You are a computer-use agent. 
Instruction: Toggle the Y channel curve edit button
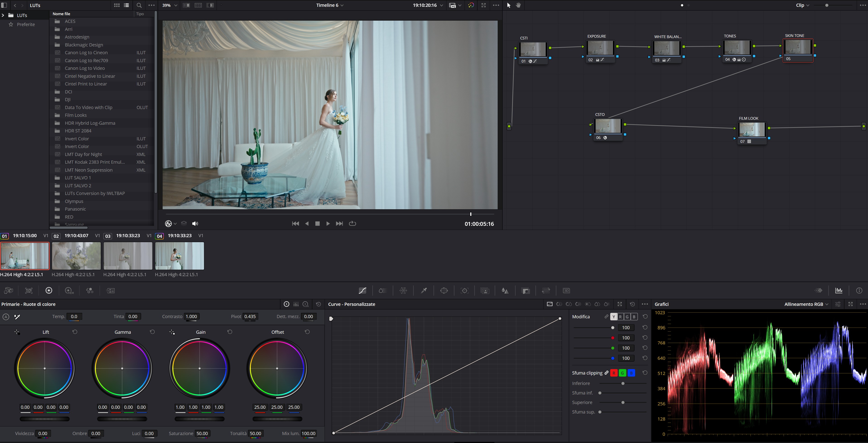pyautogui.click(x=614, y=317)
